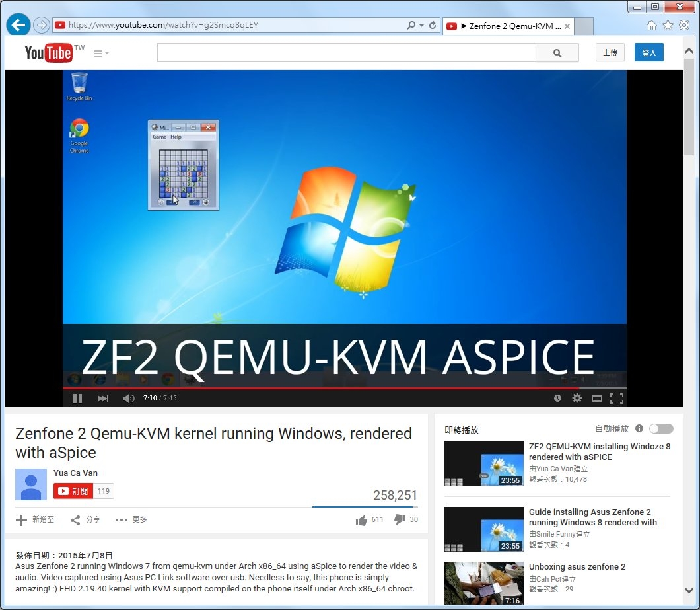Open the Game menu in Minesweeper
Image resolution: width=700 pixels, height=610 pixels.
(x=159, y=137)
